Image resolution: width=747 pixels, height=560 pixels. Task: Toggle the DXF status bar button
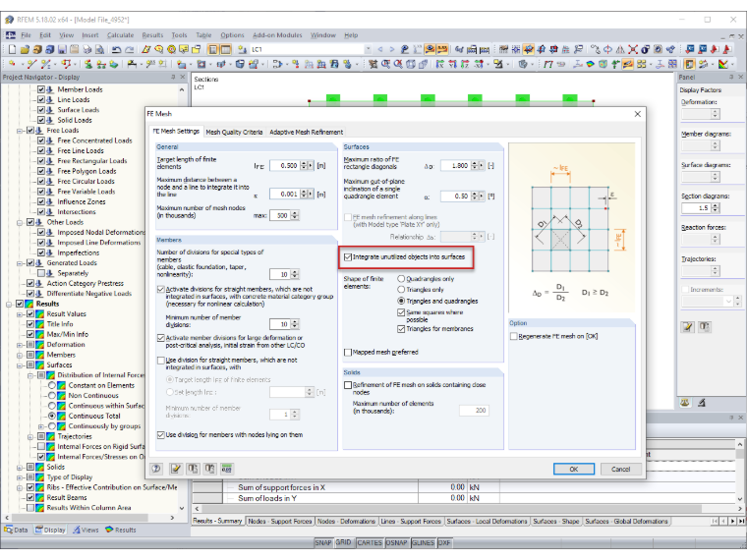(x=444, y=543)
